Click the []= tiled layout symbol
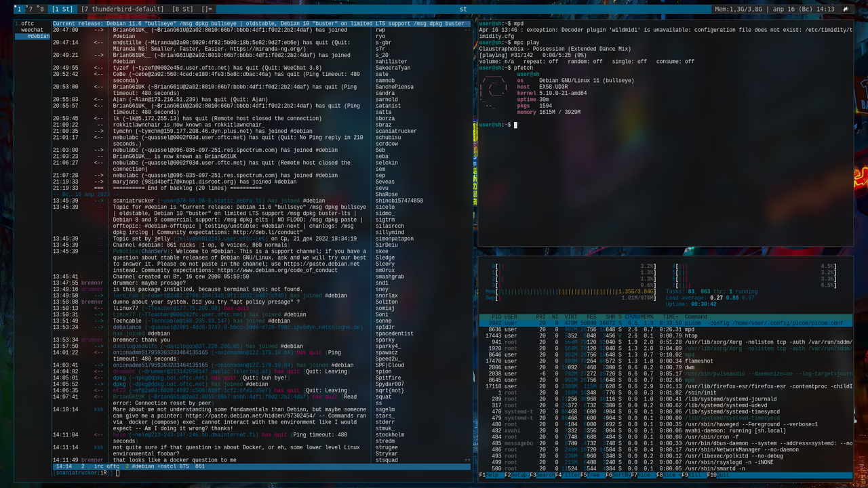The width and height of the screenshot is (868, 488). pos(207,9)
